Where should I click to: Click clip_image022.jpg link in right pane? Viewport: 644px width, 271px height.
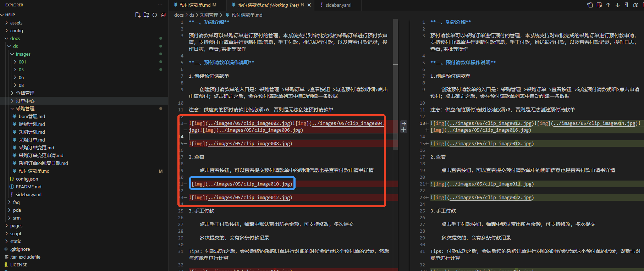(491, 198)
